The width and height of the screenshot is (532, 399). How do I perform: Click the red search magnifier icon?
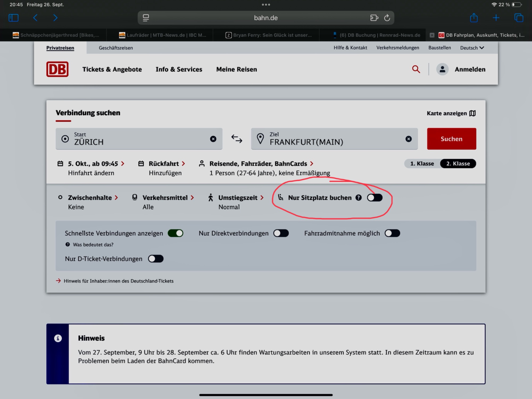click(416, 69)
